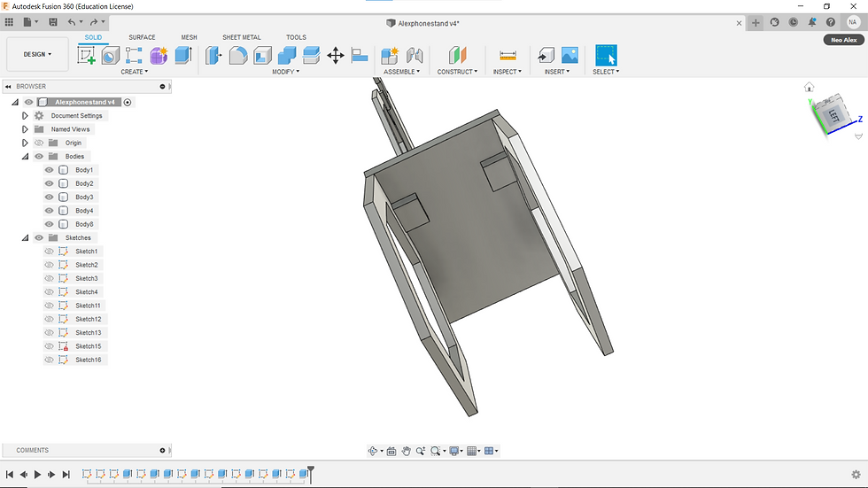Toggle visibility of the Origin folder
868x488 pixels.
click(39, 143)
